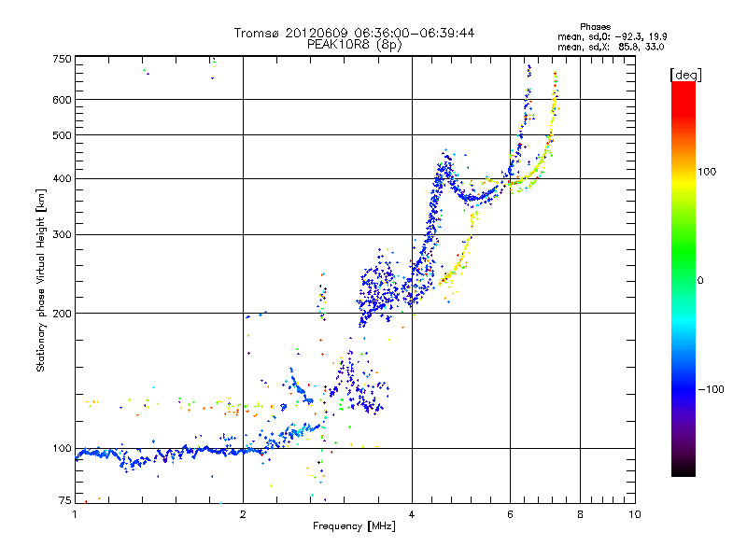The image size is (747, 560).
Task: Click the y-axis tick label '500'
Action: coord(62,135)
